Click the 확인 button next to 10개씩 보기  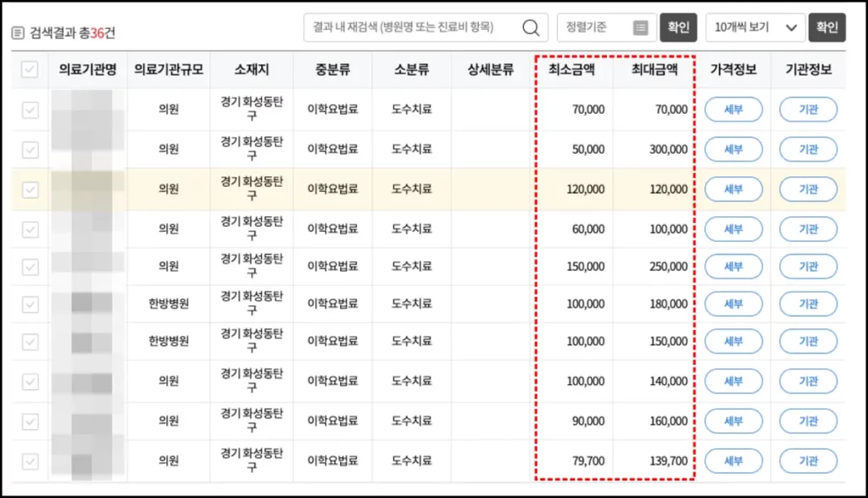[827, 28]
